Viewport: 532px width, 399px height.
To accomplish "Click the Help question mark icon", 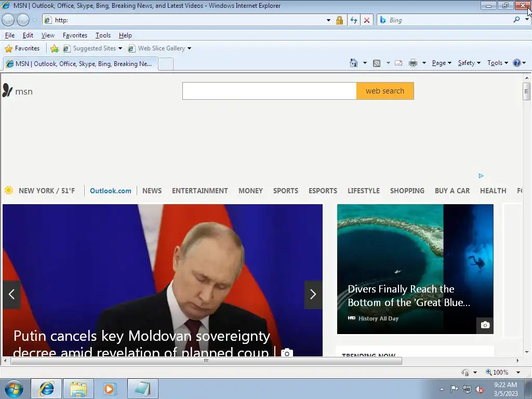I will pyautogui.click(x=517, y=63).
